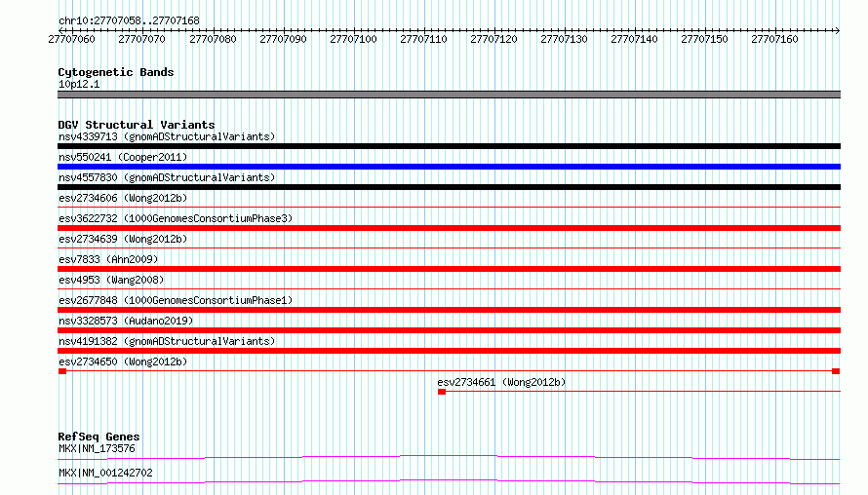The width and height of the screenshot is (868, 495).
Task: Open variant esv2734639 (Wong2012b) label
Action: 123,239
